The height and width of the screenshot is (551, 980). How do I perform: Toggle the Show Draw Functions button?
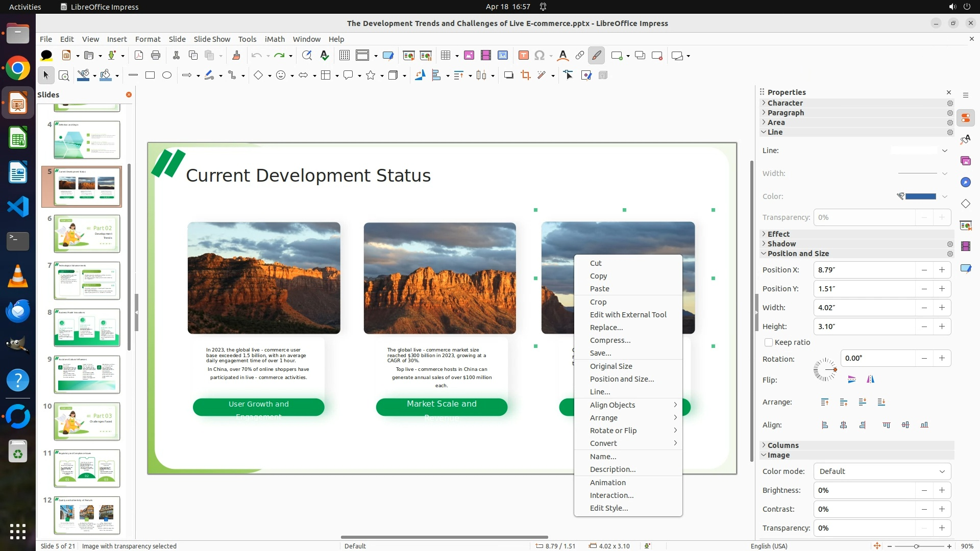point(596,56)
